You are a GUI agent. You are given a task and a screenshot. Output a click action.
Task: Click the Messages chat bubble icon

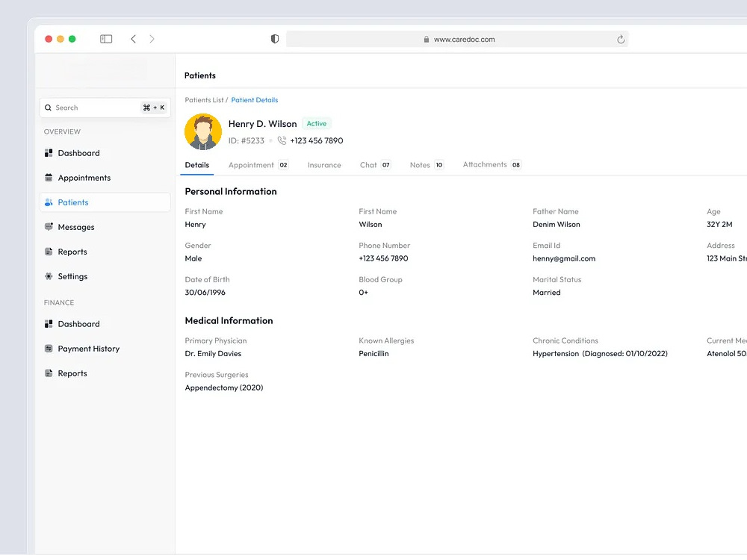pyautogui.click(x=49, y=227)
